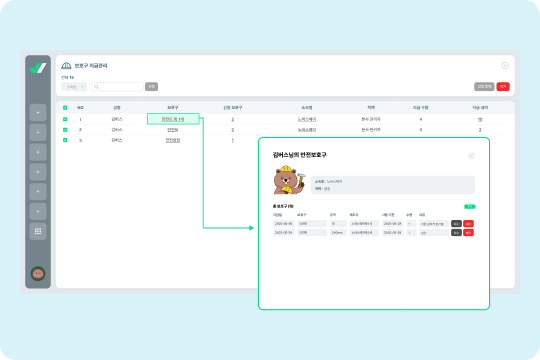Click the green add button in popup

click(x=469, y=207)
